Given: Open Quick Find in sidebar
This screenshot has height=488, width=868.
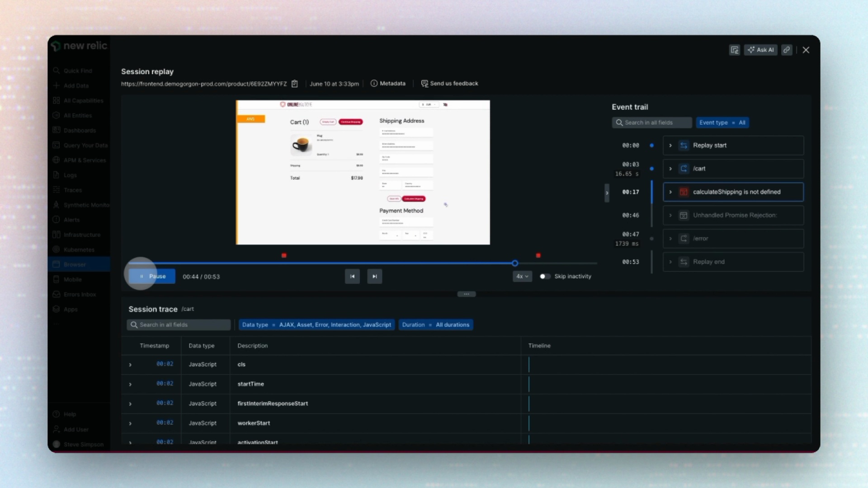Looking at the screenshot, I should [x=78, y=71].
